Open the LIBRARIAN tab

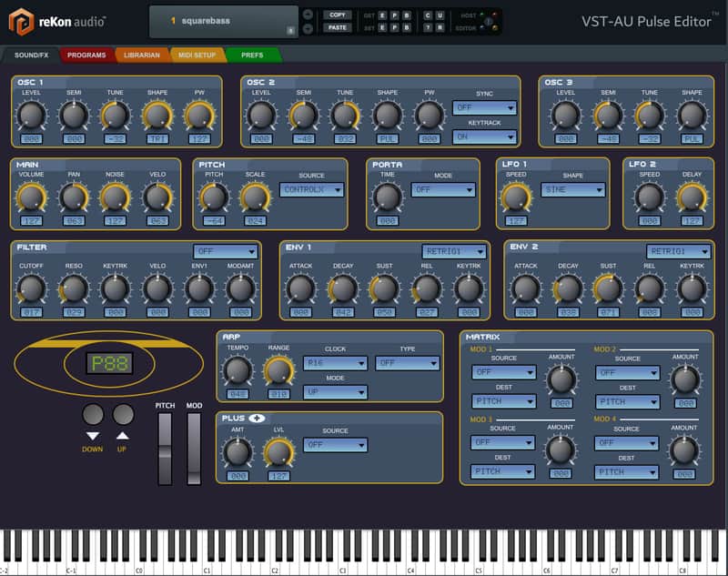tap(142, 56)
